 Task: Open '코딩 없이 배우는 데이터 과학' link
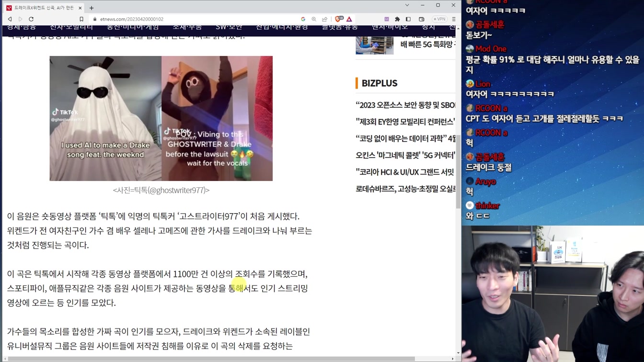click(405, 138)
